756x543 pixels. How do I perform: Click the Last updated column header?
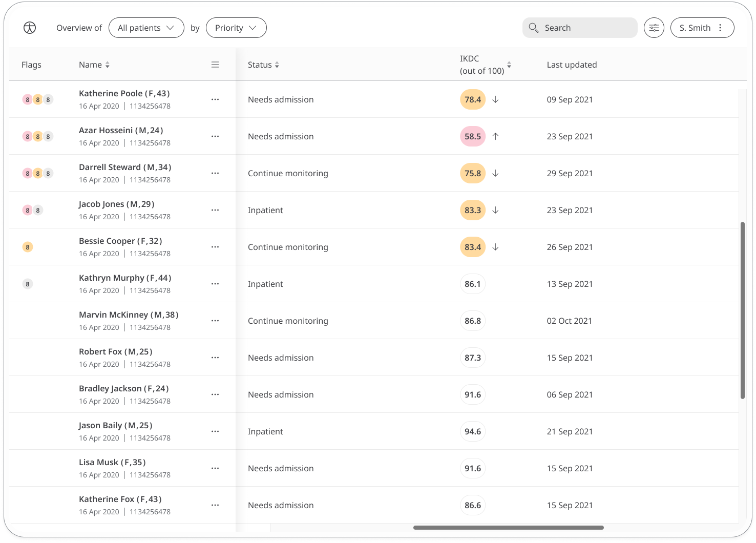[572, 65]
